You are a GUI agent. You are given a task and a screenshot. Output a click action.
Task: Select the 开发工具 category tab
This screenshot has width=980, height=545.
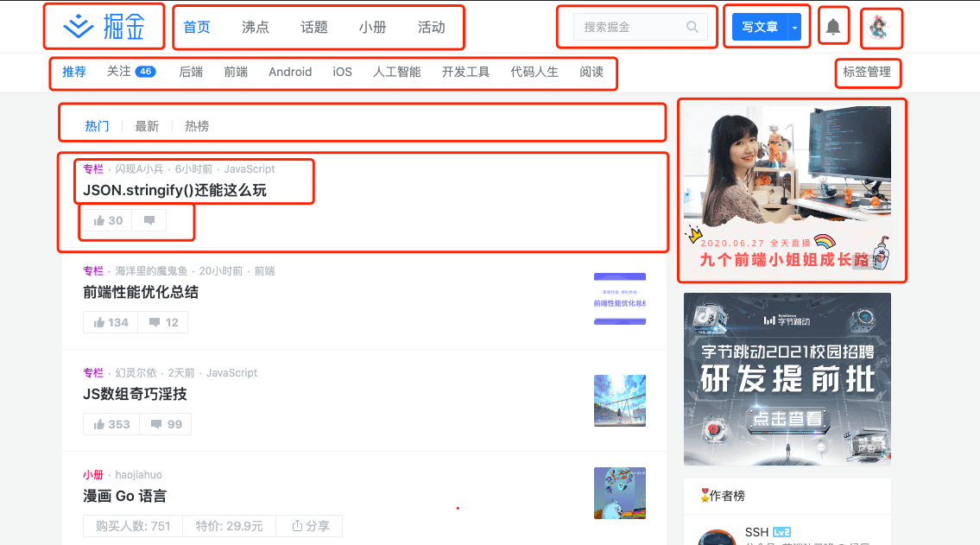tap(465, 72)
